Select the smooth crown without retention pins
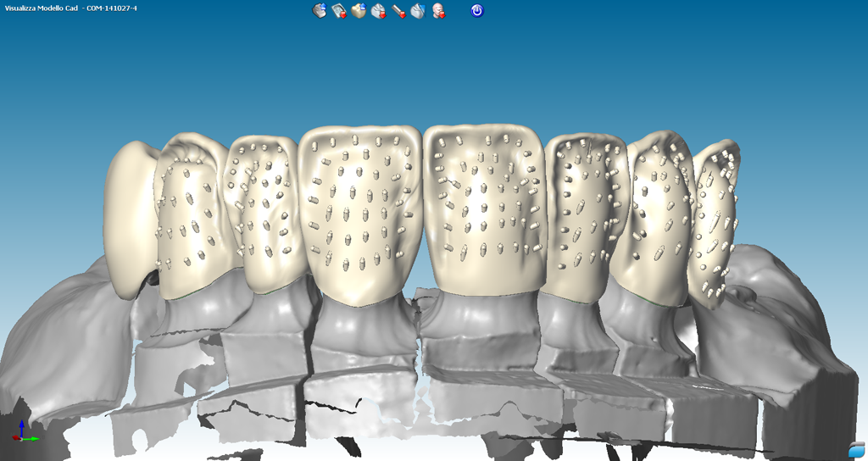Viewport: 868px width, 461px height. coord(129,219)
